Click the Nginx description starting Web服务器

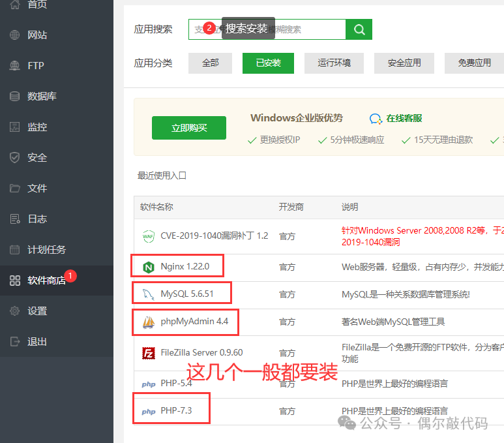(422, 267)
